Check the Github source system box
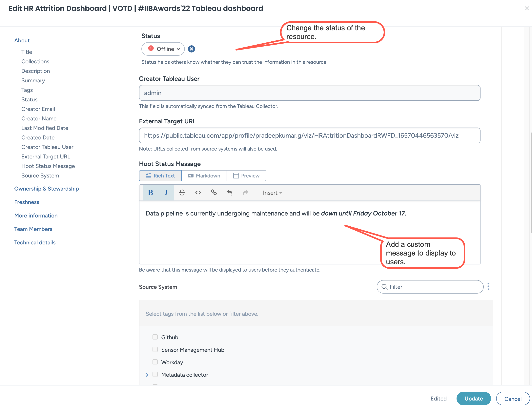The image size is (532, 410). coord(155,337)
